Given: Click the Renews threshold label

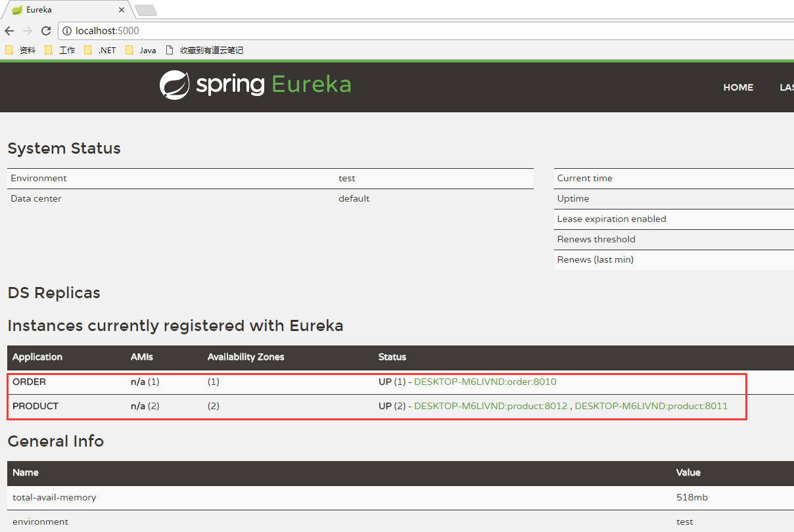Looking at the screenshot, I should 597,239.
